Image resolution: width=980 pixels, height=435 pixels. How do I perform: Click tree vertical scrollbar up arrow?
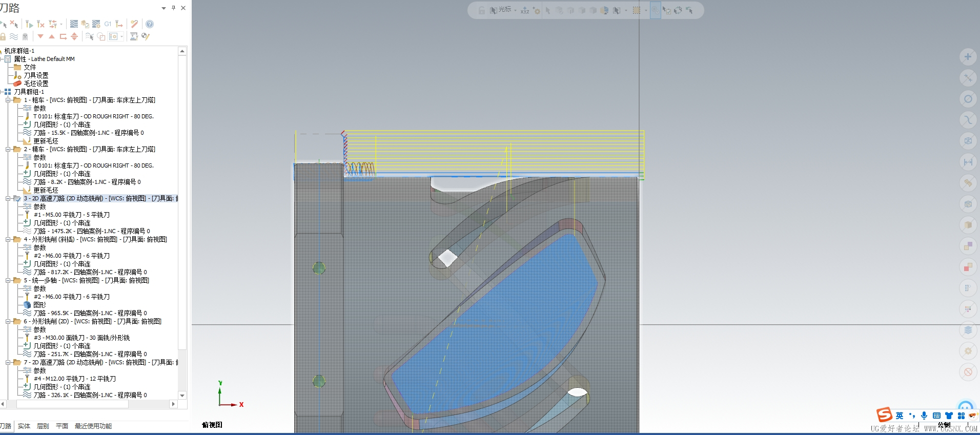pyautogui.click(x=182, y=51)
